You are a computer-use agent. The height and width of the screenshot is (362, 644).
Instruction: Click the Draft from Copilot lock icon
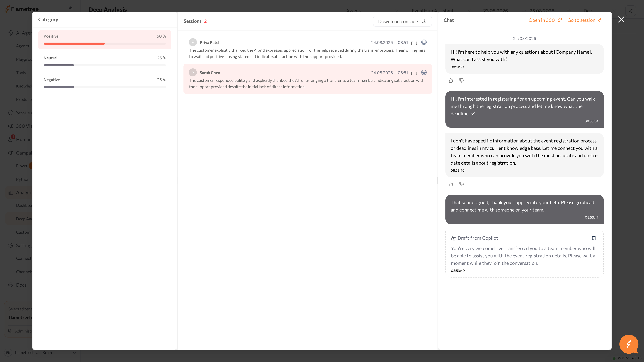(x=453, y=238)
